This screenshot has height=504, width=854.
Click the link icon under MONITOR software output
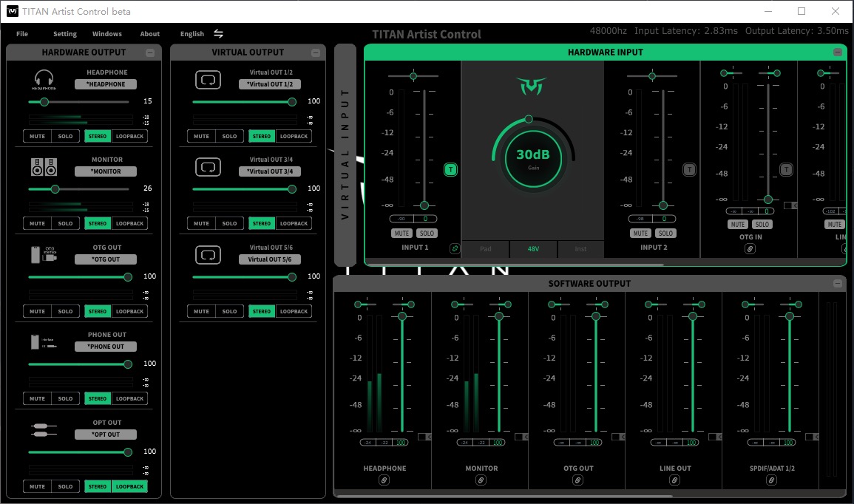(481, 480)
